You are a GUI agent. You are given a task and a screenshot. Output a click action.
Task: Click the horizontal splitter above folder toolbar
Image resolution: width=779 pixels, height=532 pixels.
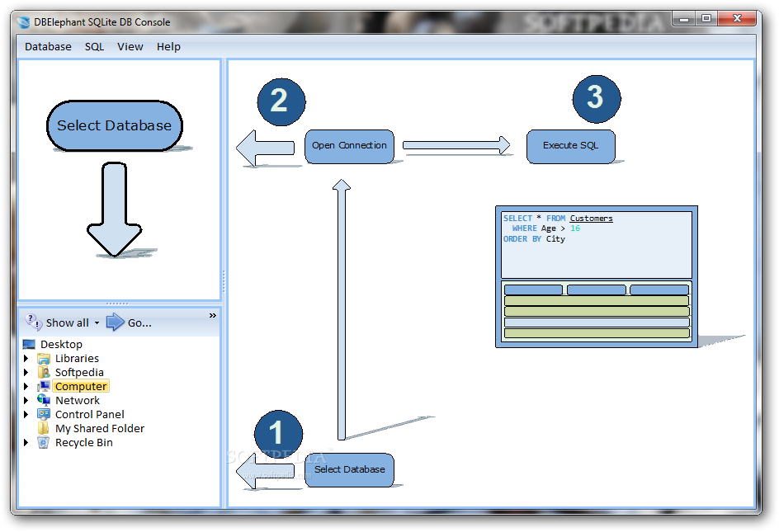click(118, 303)
